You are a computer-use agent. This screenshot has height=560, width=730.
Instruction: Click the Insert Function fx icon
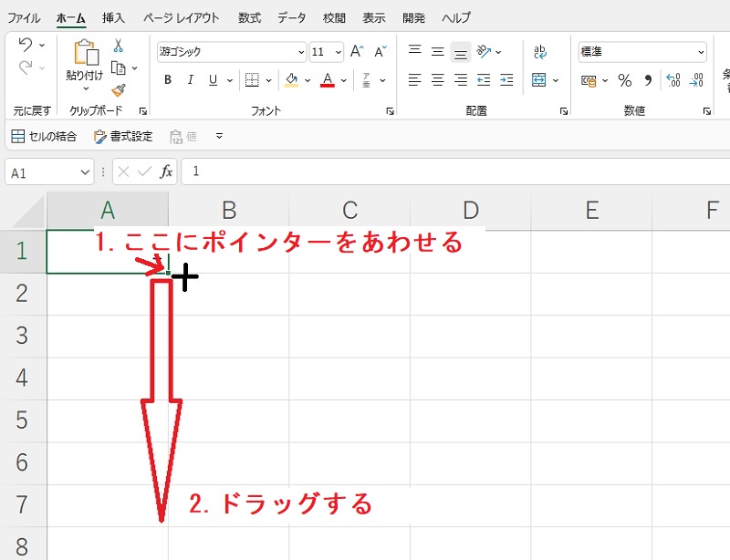pyautogui.click(x=166, y=171)
